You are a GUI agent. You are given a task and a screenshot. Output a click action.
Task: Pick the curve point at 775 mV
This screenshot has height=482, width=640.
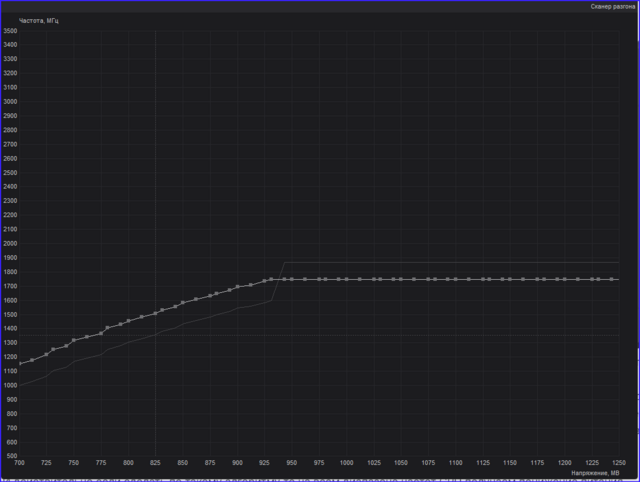(101, 333)
